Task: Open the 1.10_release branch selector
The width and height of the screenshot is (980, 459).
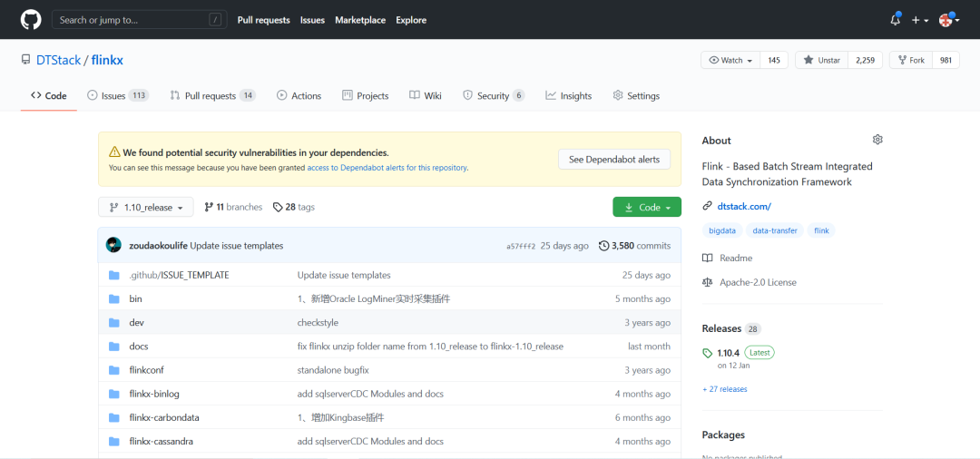Action: pyautogui.click(x=145, y=208)
